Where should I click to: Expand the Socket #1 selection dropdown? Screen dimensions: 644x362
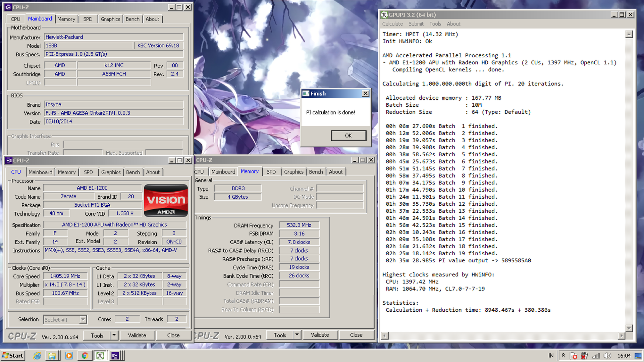(x=83, y=319)
